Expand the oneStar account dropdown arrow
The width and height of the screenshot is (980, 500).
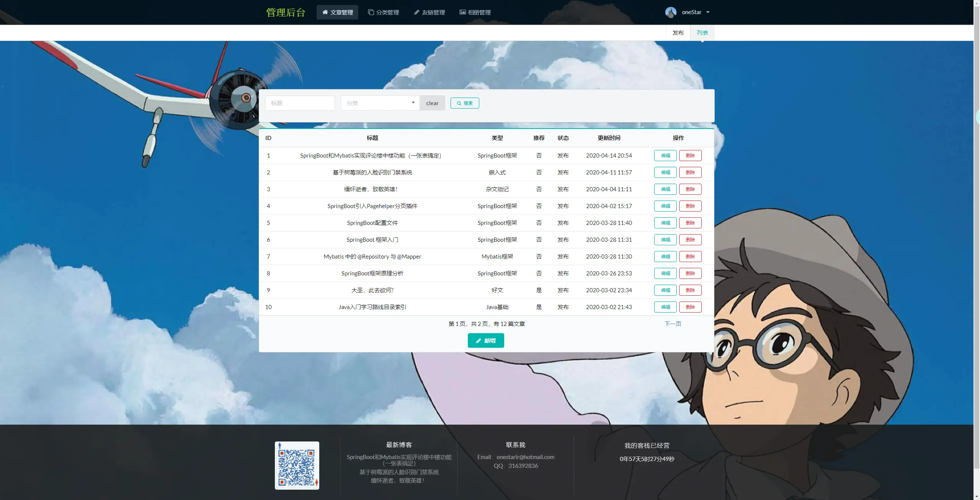[x=708, y=12]
